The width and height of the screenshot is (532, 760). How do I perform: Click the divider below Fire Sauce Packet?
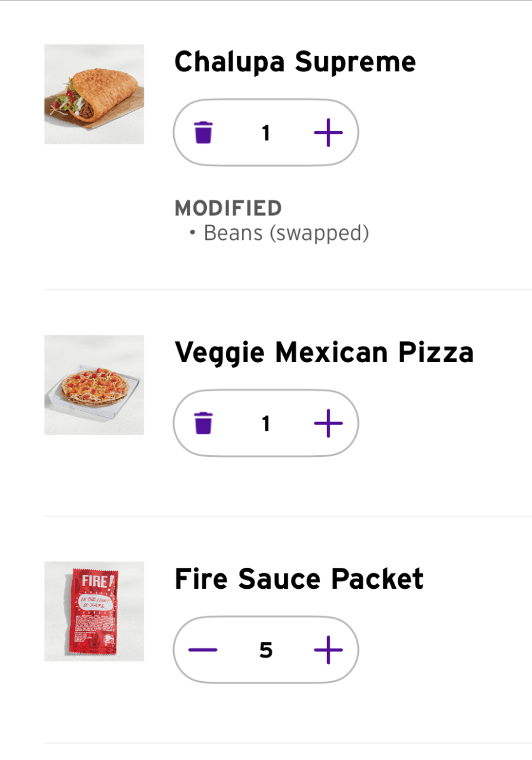(x=288, y=743)
